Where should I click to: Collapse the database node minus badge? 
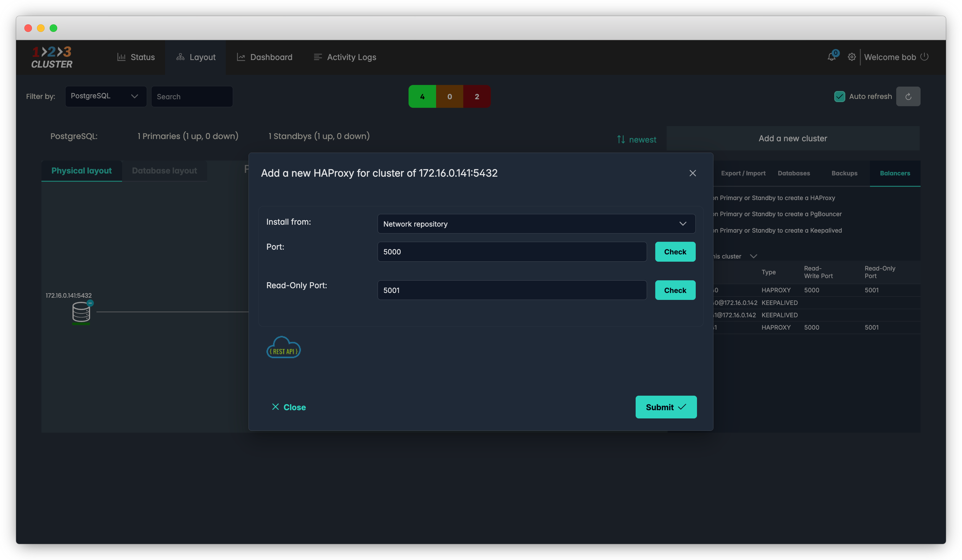(90, 303)
